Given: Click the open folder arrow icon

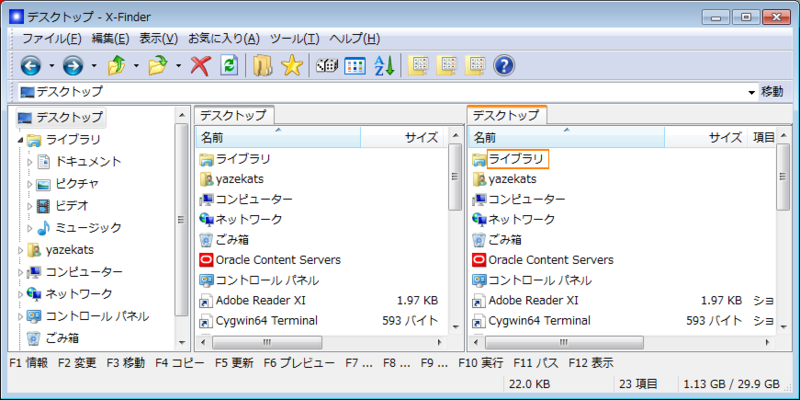Looking at the screenshot, I should coord(159,66).
